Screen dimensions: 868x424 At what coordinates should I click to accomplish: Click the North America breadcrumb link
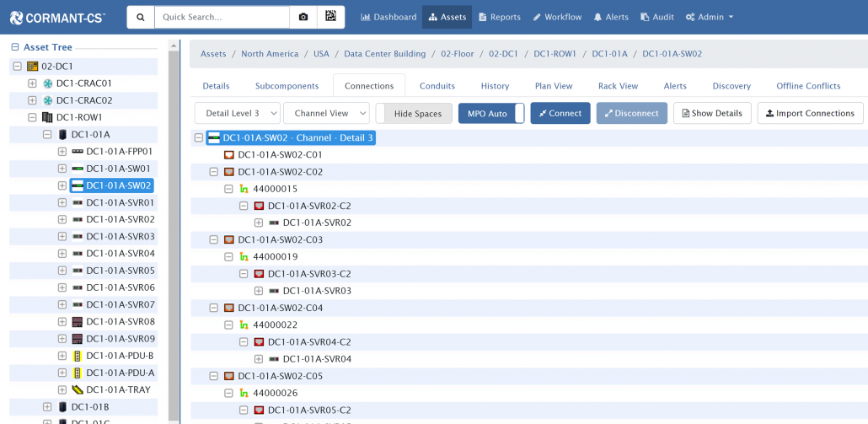click(270, 54)
